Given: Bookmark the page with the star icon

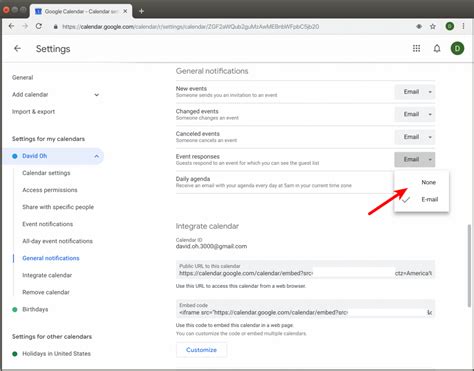Looking at the screenshot, I should click(433, 26).
